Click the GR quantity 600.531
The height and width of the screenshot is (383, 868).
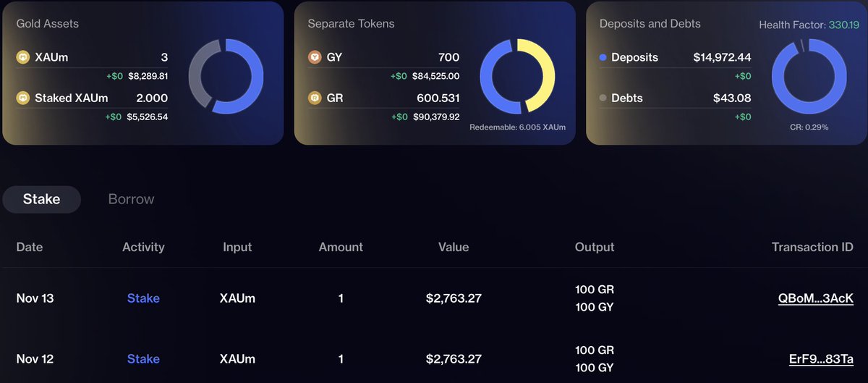click(x=438, y=98)
